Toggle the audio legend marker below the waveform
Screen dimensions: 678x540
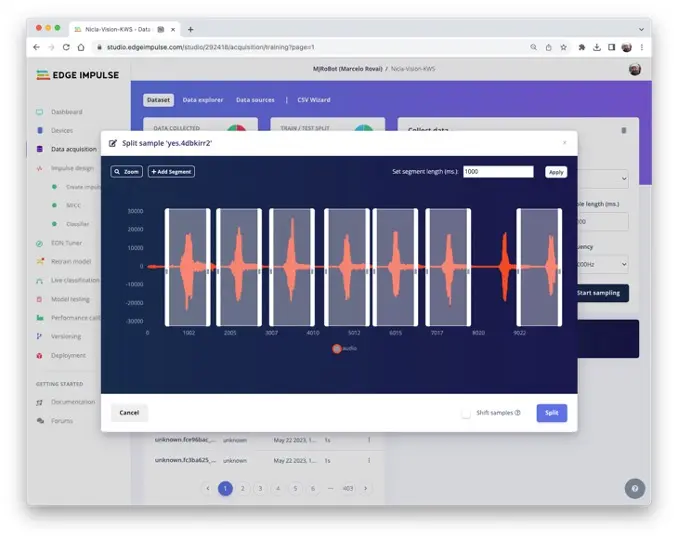click(x=337, y=348)
